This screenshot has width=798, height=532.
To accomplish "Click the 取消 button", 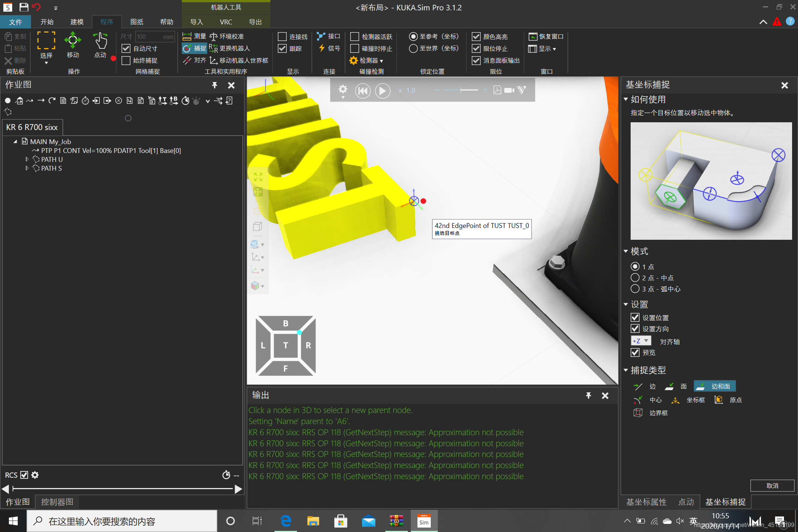I will click(772, 485).
